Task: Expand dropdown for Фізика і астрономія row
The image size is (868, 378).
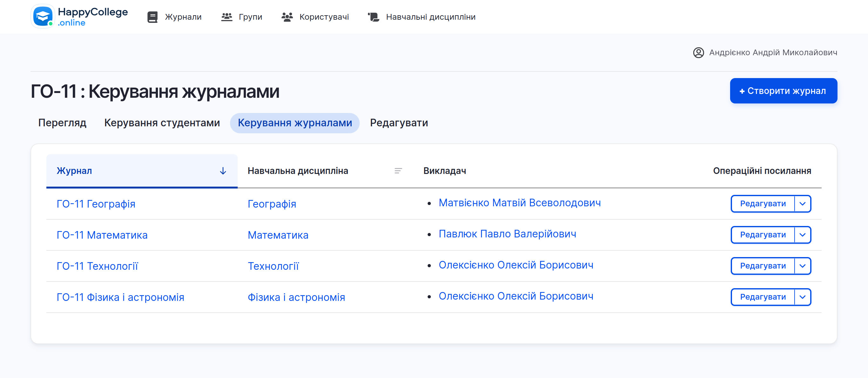Action: pyautogui.click(x=802, y=297)
